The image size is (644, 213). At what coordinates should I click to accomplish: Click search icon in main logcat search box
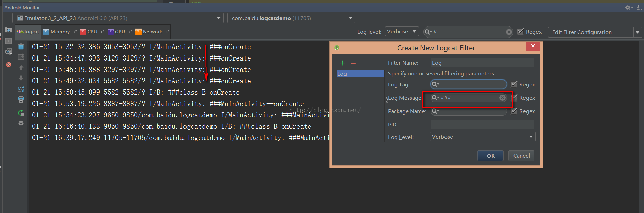(428, 32)
